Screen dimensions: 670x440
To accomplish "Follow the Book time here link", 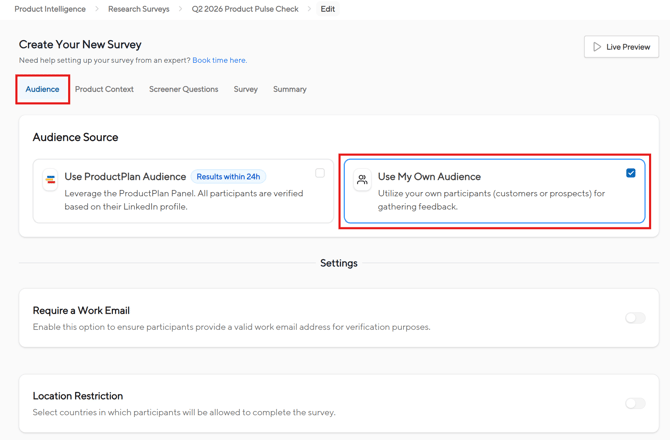I will [219, 60].
